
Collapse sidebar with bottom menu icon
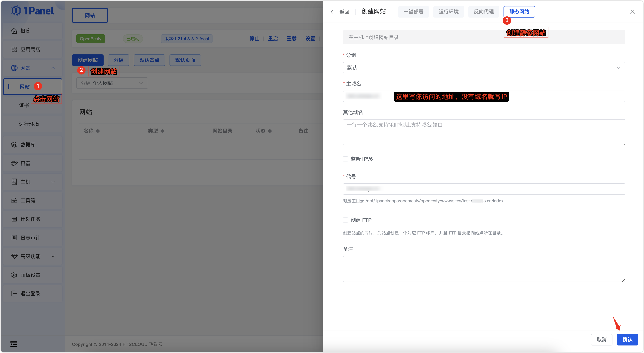tap(14, 344)
